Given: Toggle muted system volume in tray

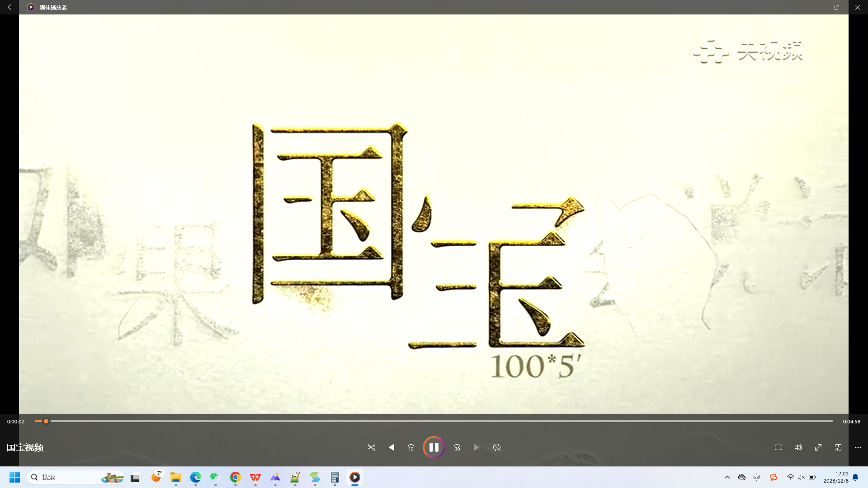Looking at the screenshot, I should [801, 477].
